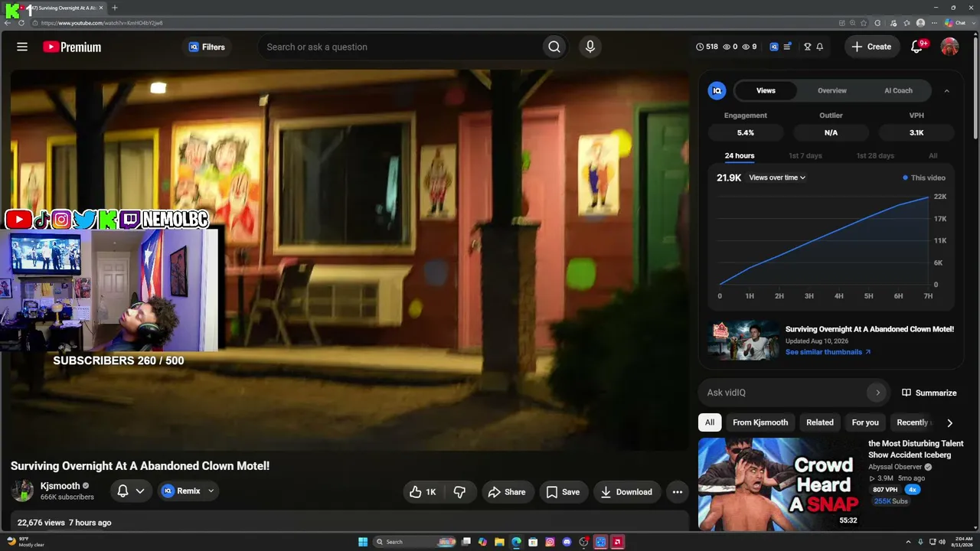Image resolution: width=980 pixels, height=551 pixels.
Task: Save the video to a playlist
Action: 563,492
